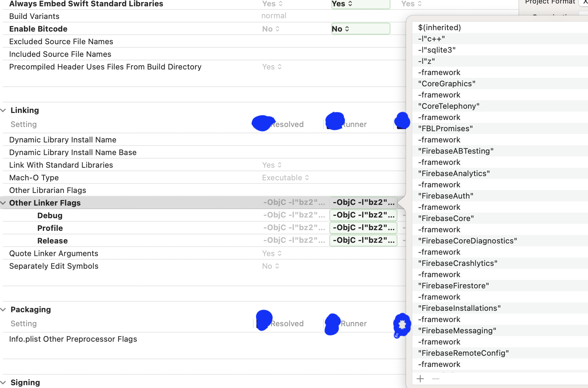This screenshot has height=388, width=588.
Task: Select Excluded Source File Names row
Action: [204, 41]
